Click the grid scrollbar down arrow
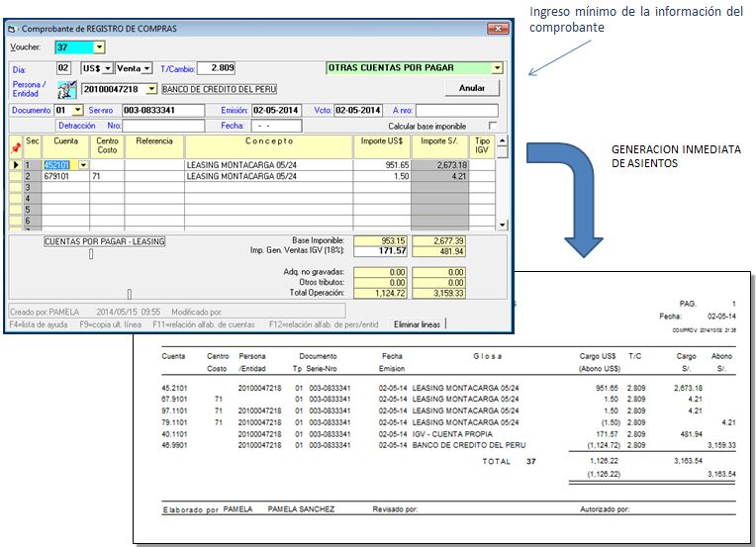Image resolution: width=756 pixels, height=547 pixels. pyautogui.click(x=503, y=225)
